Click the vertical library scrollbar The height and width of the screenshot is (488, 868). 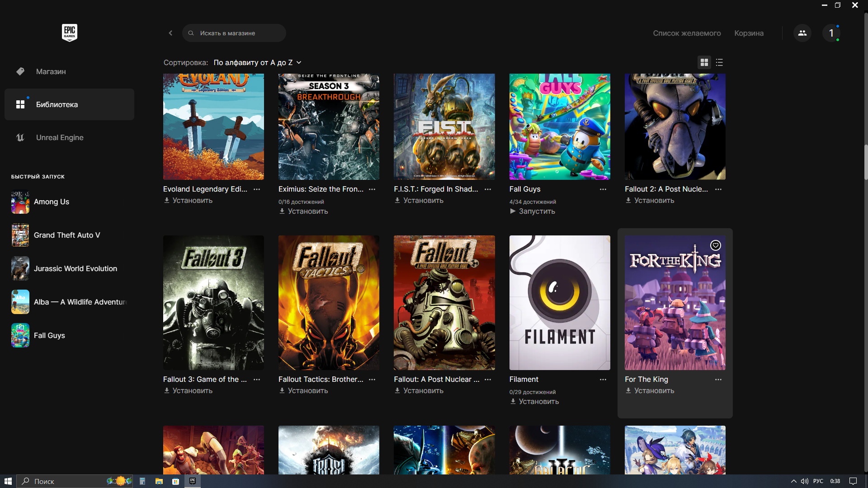(x=865, y=163)
